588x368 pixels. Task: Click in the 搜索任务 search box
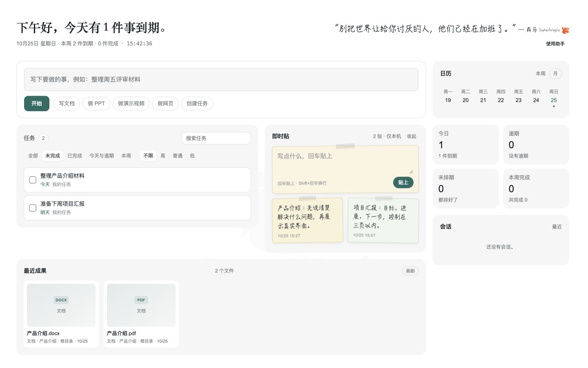point(216,138)
